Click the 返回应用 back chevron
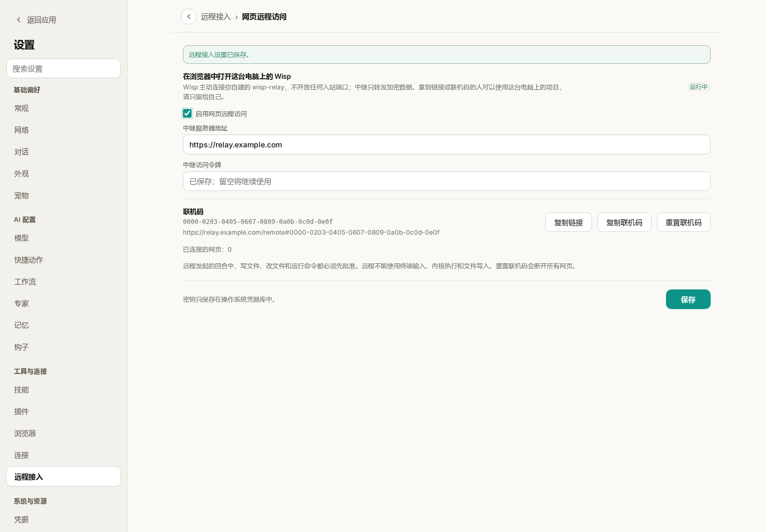The image size is (766, 532). [19, 20]
